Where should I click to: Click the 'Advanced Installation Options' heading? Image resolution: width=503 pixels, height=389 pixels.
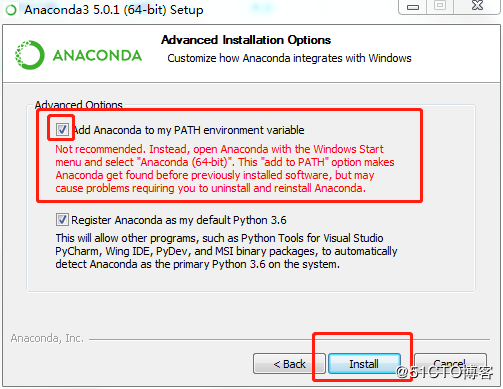246,40
